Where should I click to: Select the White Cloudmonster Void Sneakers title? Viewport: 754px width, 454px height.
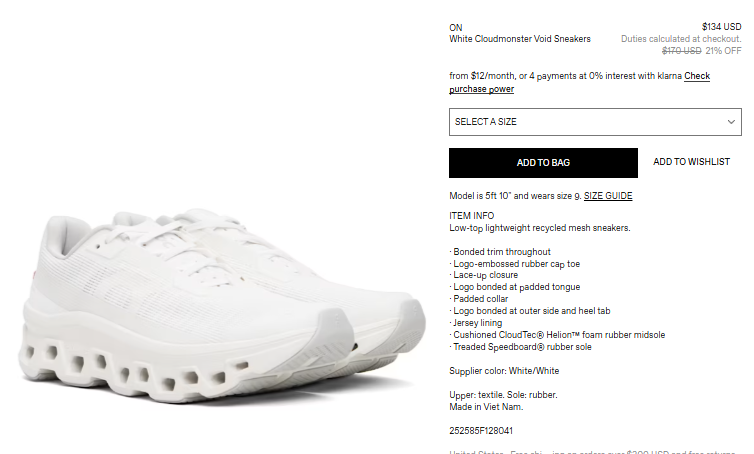point(520,39)
